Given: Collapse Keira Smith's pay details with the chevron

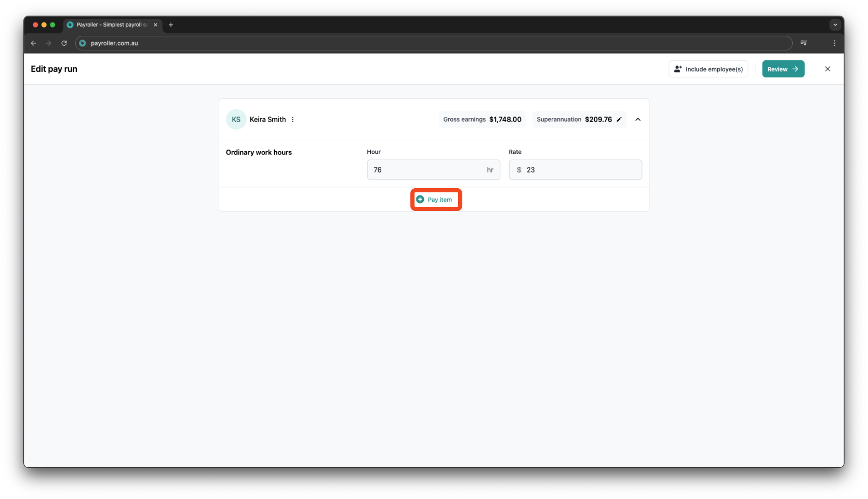Looking at the screenshot, I should (638, 119).
